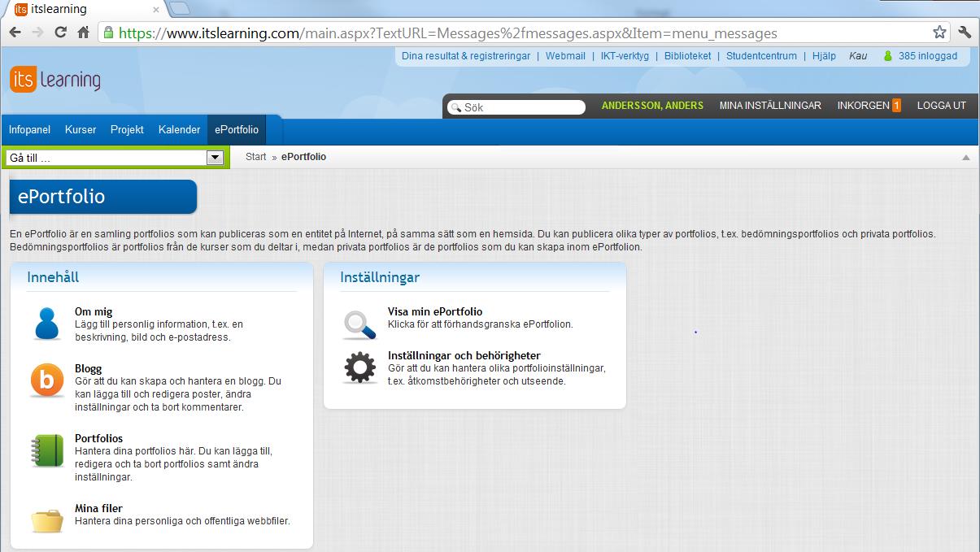Open Visa min ePortfolio link

pos(435,311)
